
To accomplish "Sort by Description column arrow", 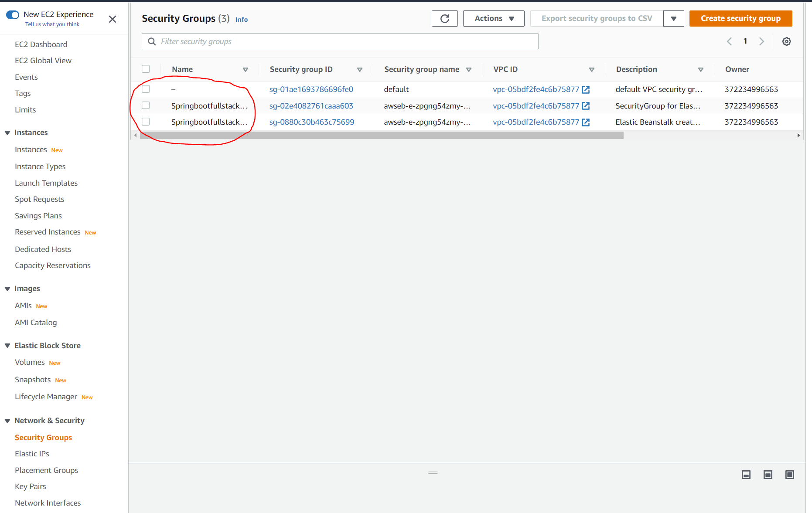I will 701,70.
